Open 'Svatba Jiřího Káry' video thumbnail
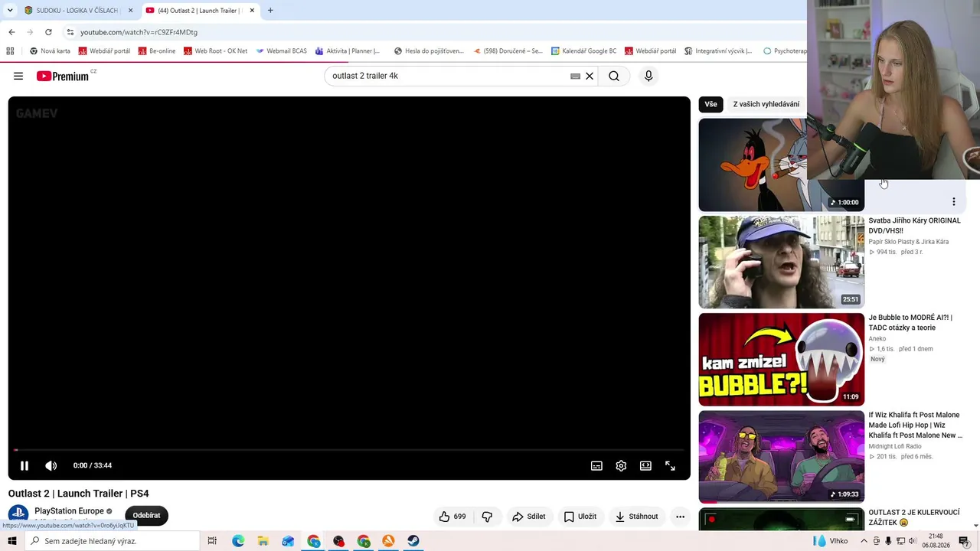This screenshot has height=551, width=980. pyautogui.click(x=782, y=262)
